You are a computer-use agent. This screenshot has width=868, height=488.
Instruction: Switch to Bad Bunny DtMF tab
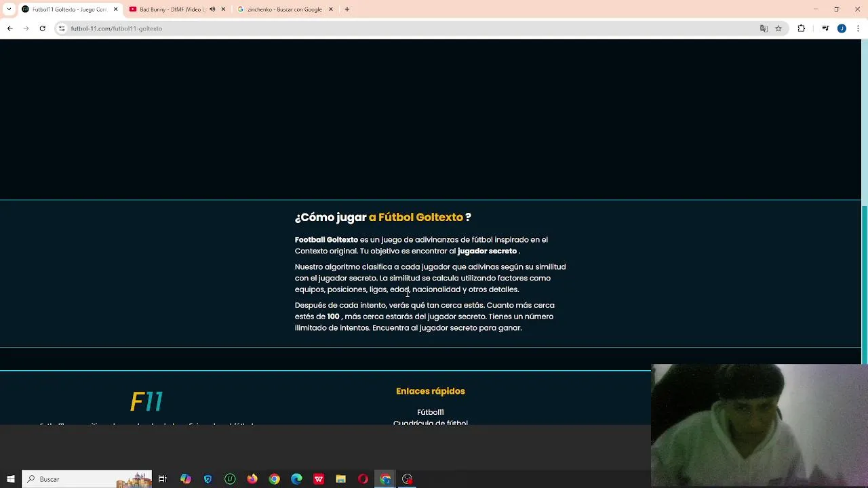pos(178,9)
